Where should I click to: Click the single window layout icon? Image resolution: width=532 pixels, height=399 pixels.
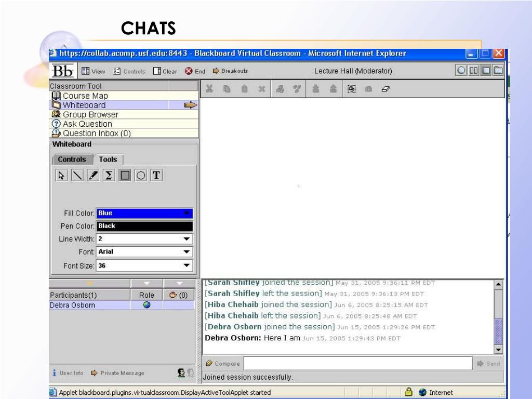click(x=486, y=71)
